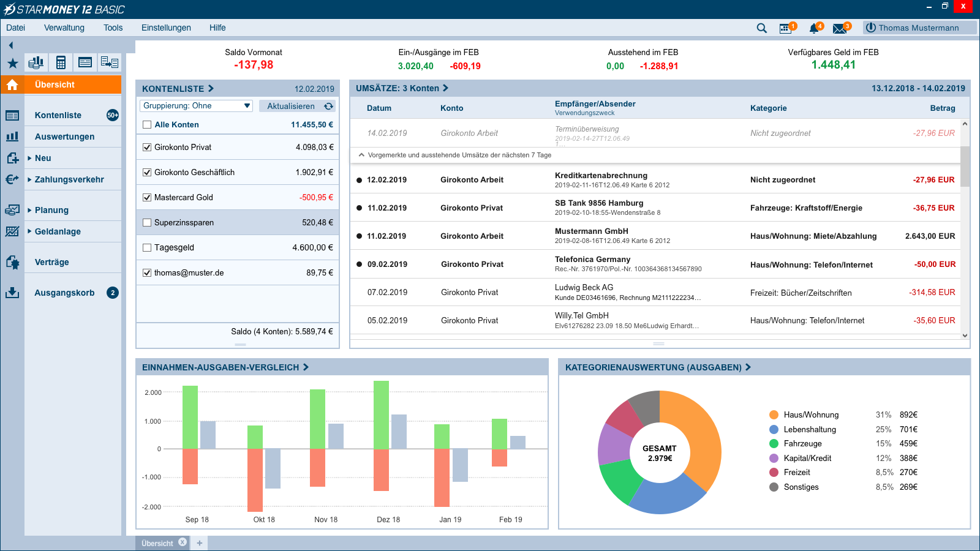
Task: Click the Kontenliste sidebar list icon
Action: coord(12,116)
